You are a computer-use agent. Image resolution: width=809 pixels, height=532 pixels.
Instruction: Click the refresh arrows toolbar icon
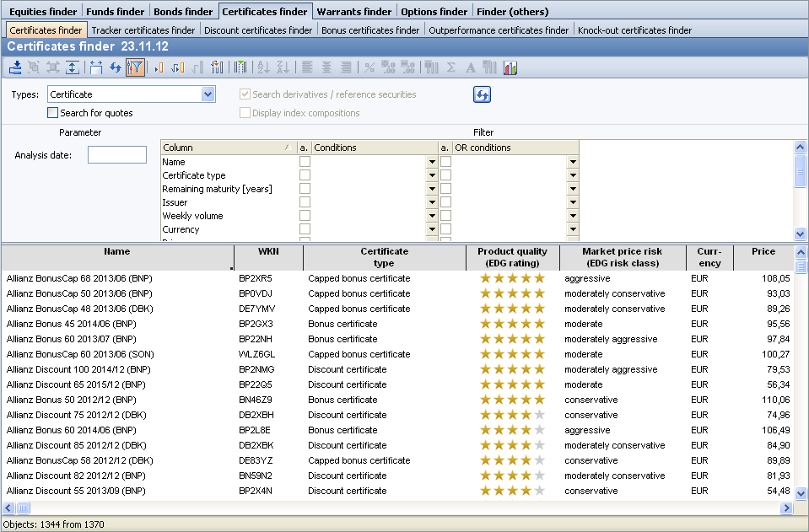click(x=116, y=68)
